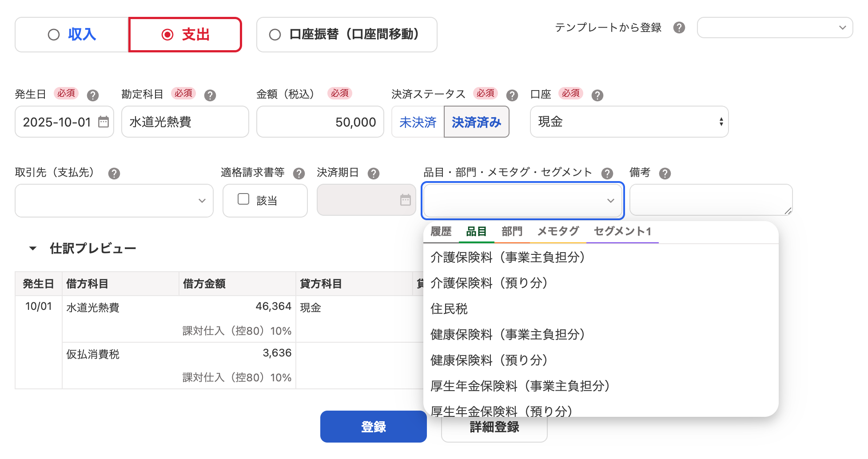Image resolution: width=868 pixels, height=459 pixels.
Task: Select 口座振替(口座間移動) radio option
Action: (x=346, y=35)
